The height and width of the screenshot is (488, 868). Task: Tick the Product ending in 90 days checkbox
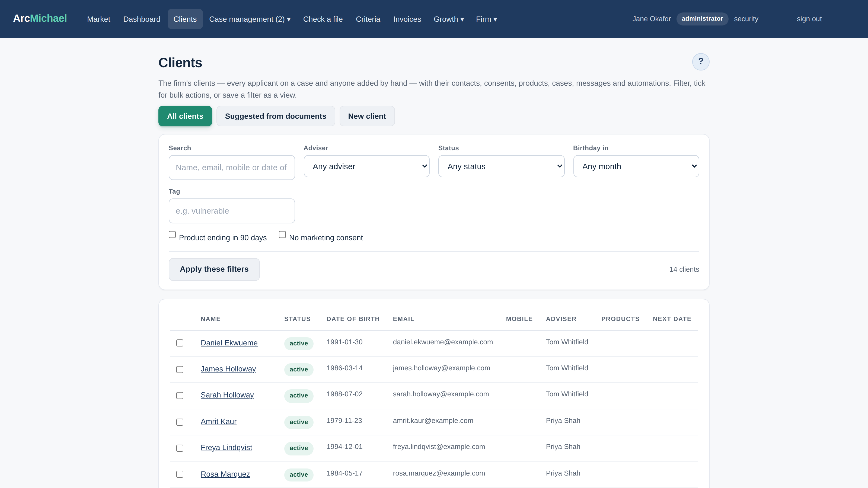(172, 235)
